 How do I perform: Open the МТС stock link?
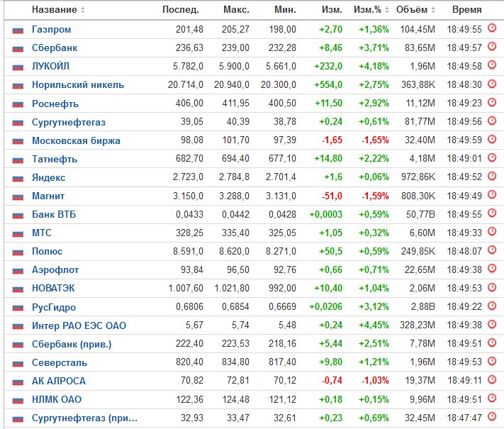click(x=41, y=233)
